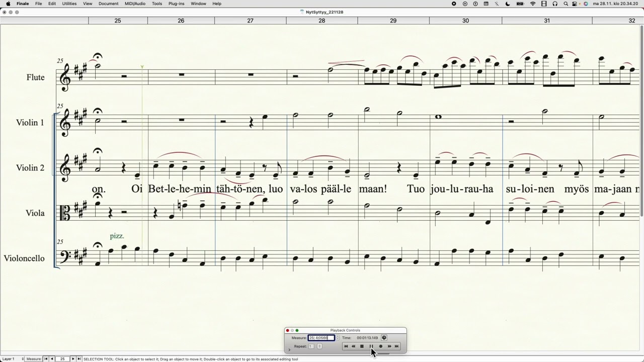Screen dimensions: 644x362
Task: Click the play-circle icon in menu bar
Action: [x=465, y=4]
